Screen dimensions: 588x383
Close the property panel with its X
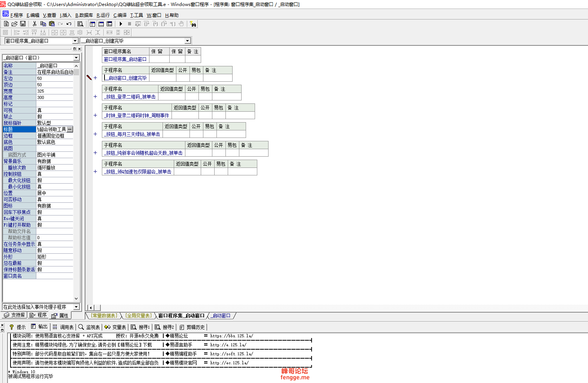click(79, 49)
